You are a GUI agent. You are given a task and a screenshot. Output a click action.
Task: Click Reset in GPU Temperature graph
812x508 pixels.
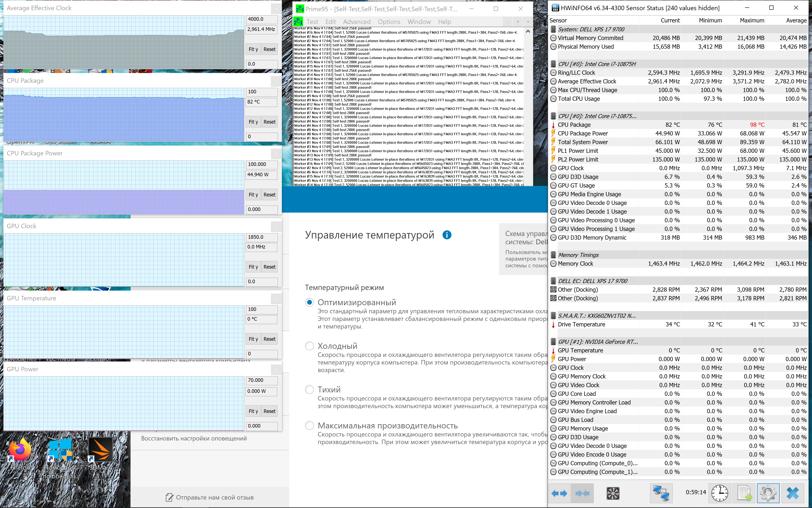point(269,339)
